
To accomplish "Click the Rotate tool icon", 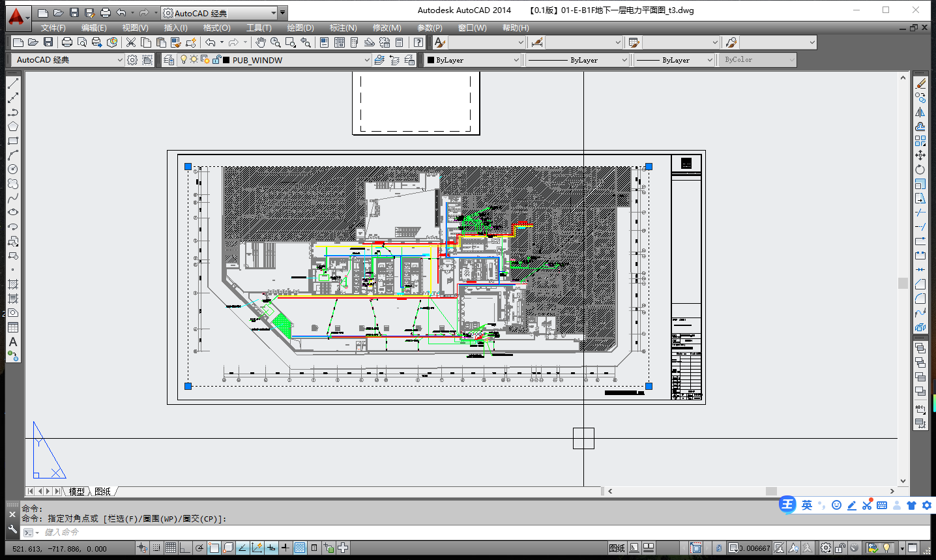I will tap(920, 169).
